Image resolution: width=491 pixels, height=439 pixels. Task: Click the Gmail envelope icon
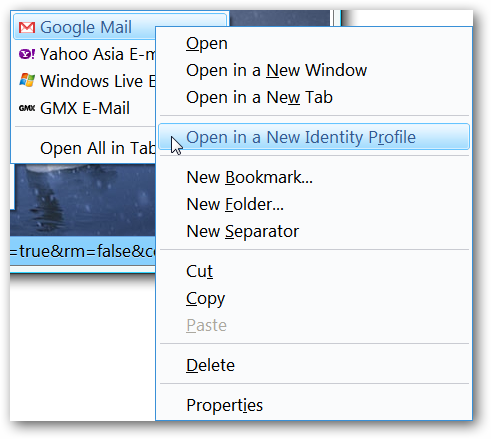(27, 27)
